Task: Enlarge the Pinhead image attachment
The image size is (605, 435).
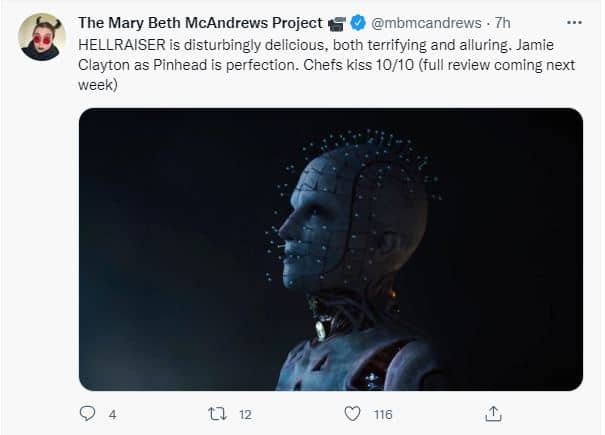Action: [x=331, y=249]
